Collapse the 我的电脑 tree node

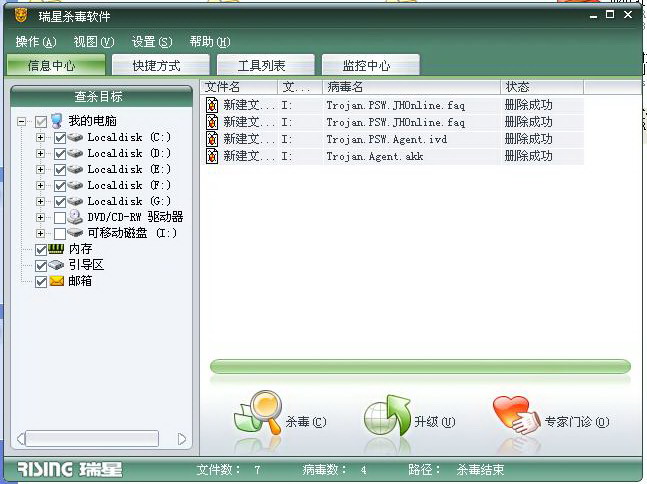[21, 121]
